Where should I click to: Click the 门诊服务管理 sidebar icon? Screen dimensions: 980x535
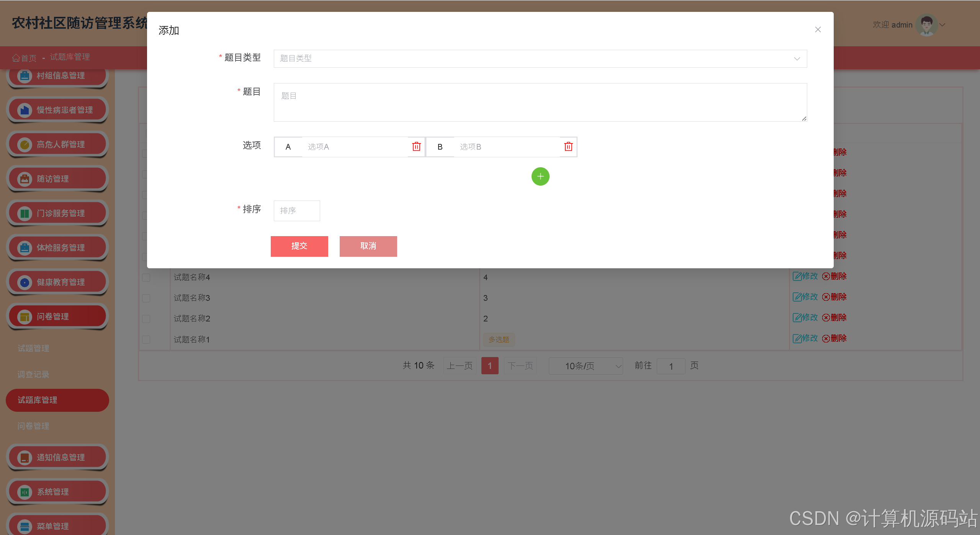tap(25, 214)
